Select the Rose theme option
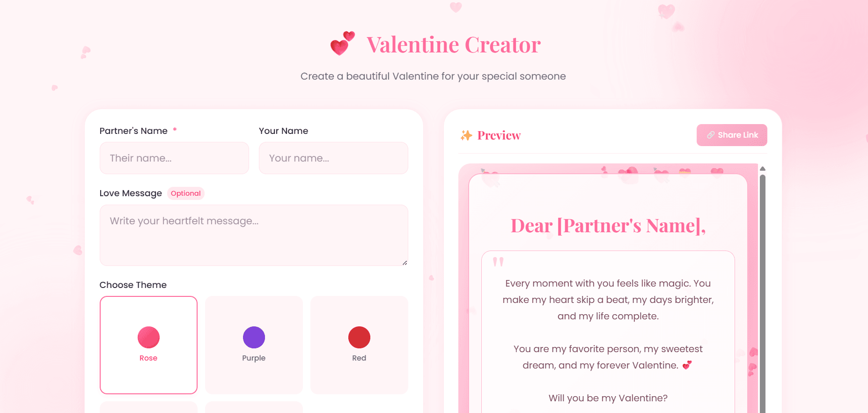This screenshot has width=868, height=413. (x=148, y=345)
